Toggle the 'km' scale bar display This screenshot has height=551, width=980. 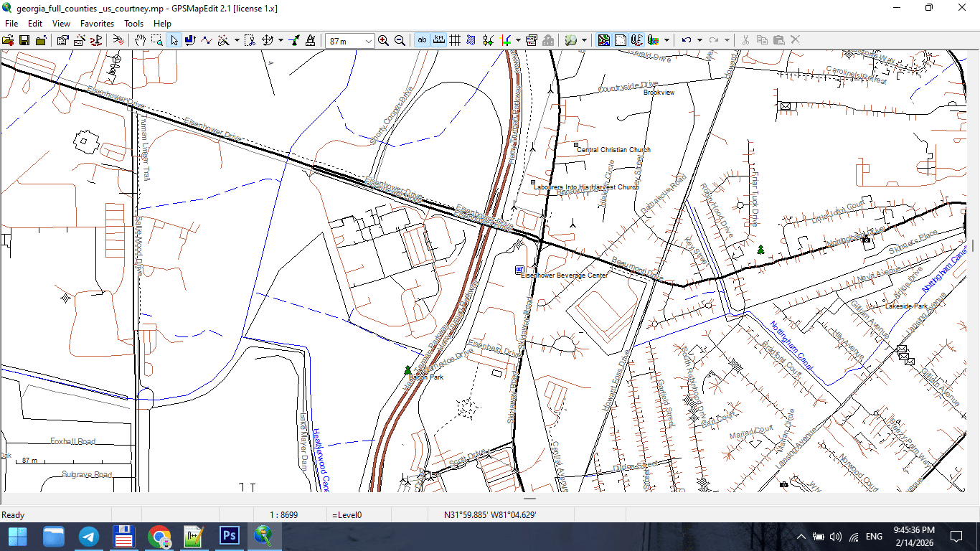coord(440,40)
